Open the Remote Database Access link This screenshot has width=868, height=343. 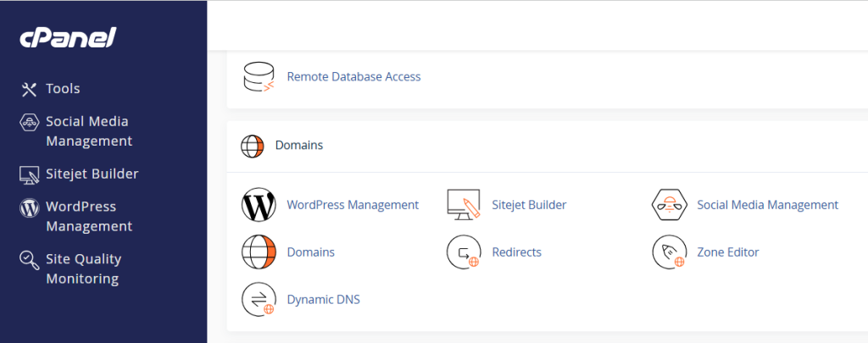[353, 76]
